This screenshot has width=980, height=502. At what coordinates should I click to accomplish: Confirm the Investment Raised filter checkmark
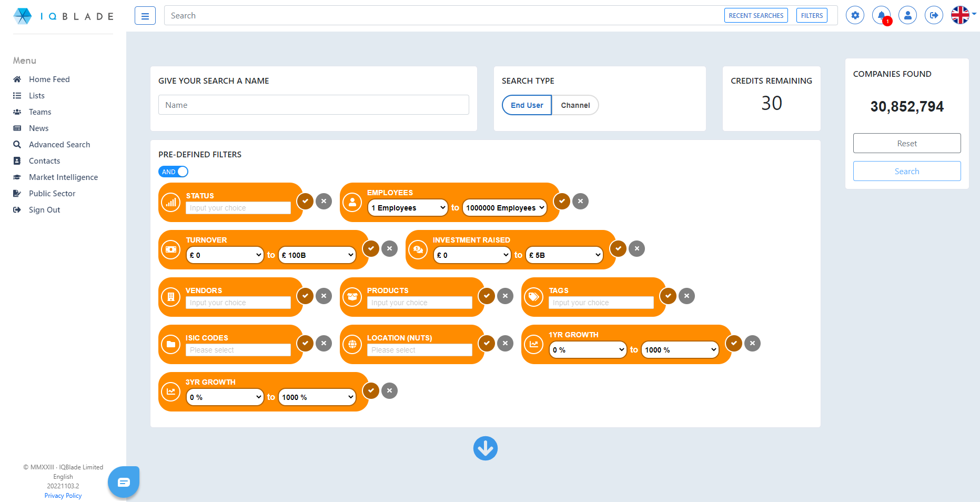click(618, 248)
